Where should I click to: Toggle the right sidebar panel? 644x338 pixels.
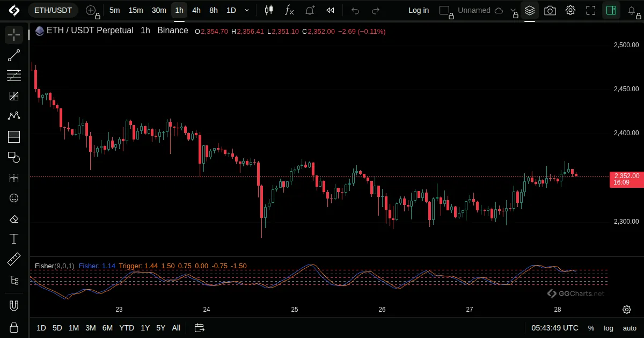pyautogui.click(x=611, y=10)
